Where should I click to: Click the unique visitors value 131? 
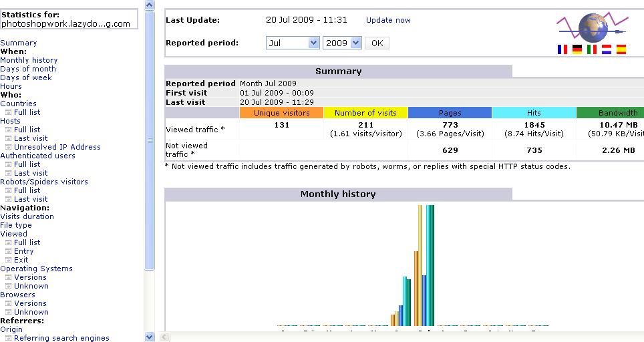(x=282, y=125)
